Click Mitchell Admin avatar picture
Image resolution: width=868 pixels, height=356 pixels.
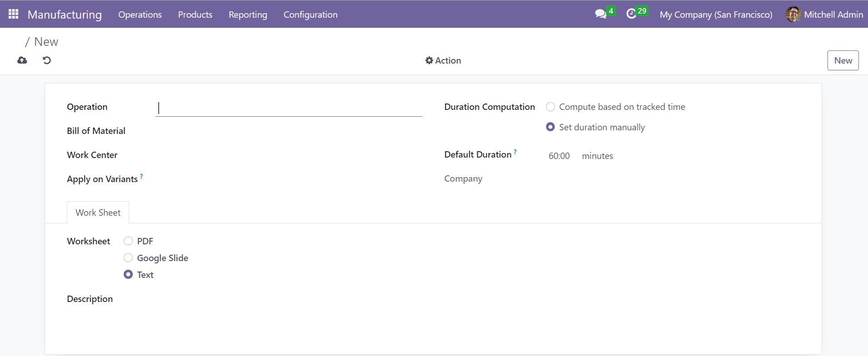point(793,14)
